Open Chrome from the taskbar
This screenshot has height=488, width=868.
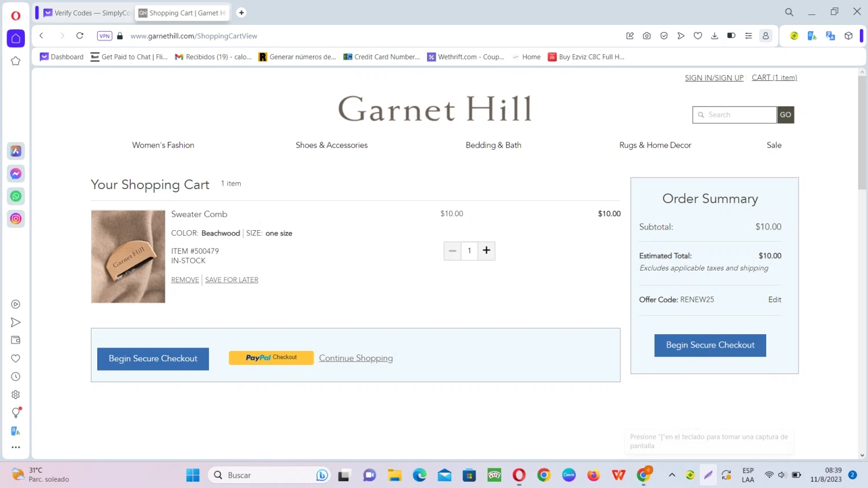click(x=544, y=475)
